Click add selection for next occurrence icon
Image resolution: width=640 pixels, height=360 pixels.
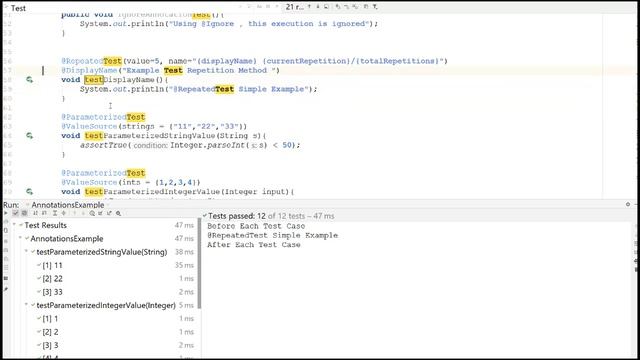point(338,7)
